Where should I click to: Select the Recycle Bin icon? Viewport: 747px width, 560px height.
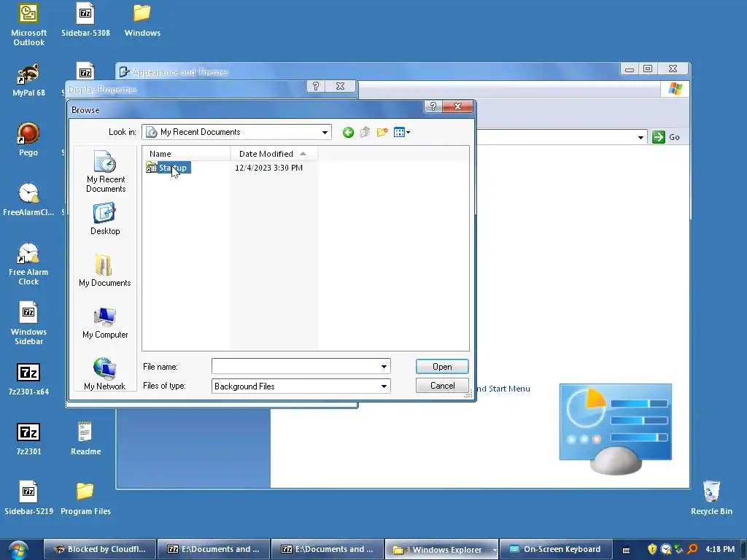click(711, 498)
